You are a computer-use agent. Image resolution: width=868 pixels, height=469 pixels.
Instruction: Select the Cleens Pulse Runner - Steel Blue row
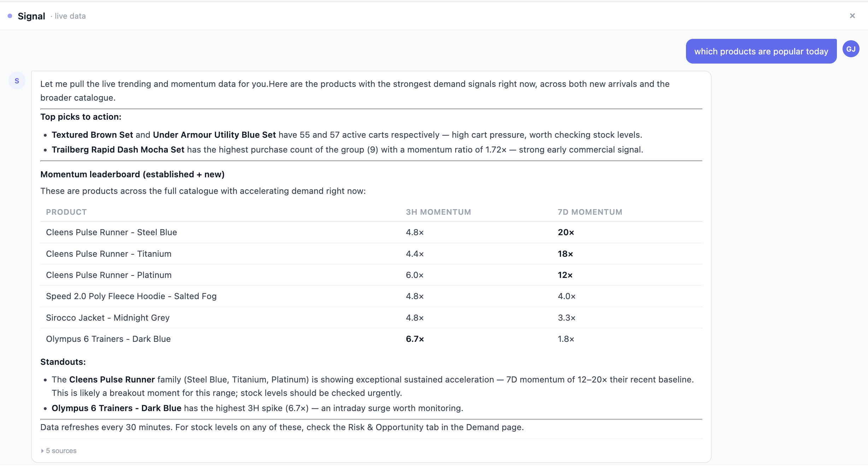(111, 232)
